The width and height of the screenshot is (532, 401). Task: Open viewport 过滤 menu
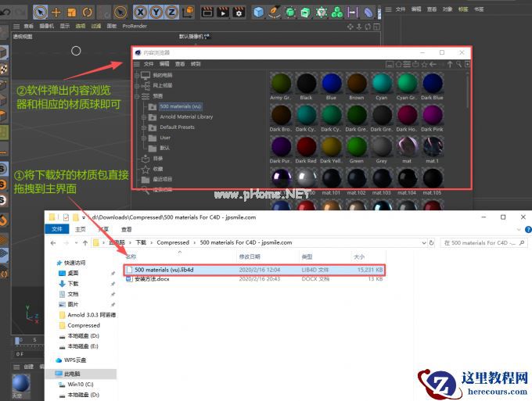96,26
